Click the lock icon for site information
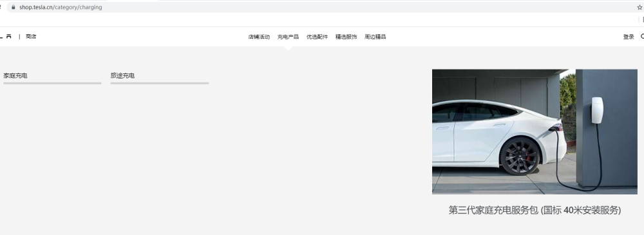 [x=14, y=7]
